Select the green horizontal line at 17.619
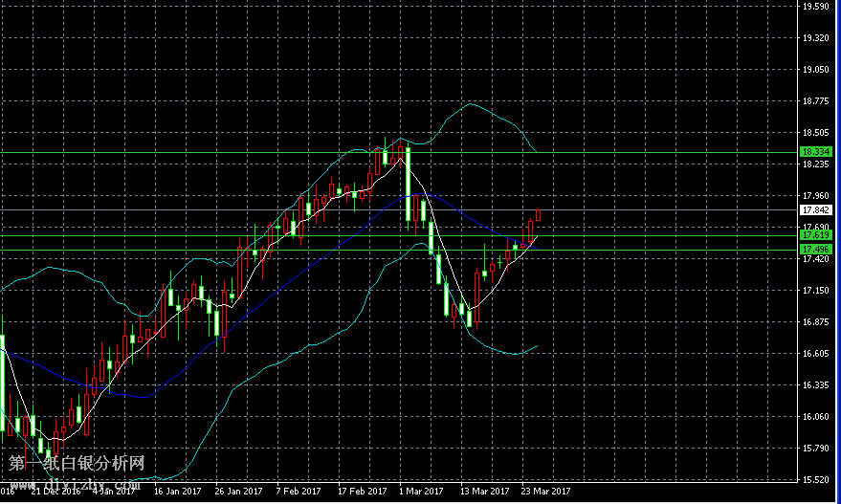841x504 pixels. [191, 235]
